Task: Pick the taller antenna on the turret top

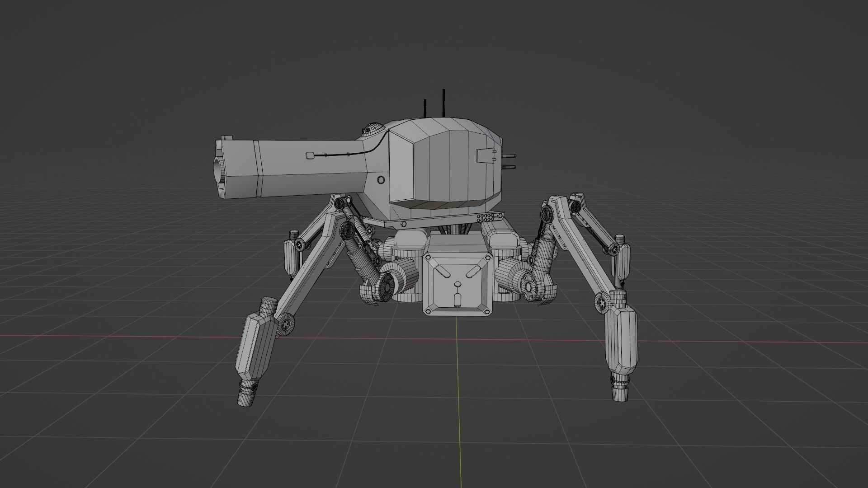Action: 444,103
